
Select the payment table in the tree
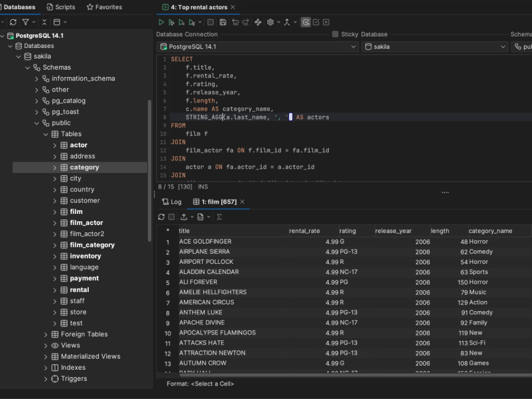pyautogui.click(x=84, y=279)
